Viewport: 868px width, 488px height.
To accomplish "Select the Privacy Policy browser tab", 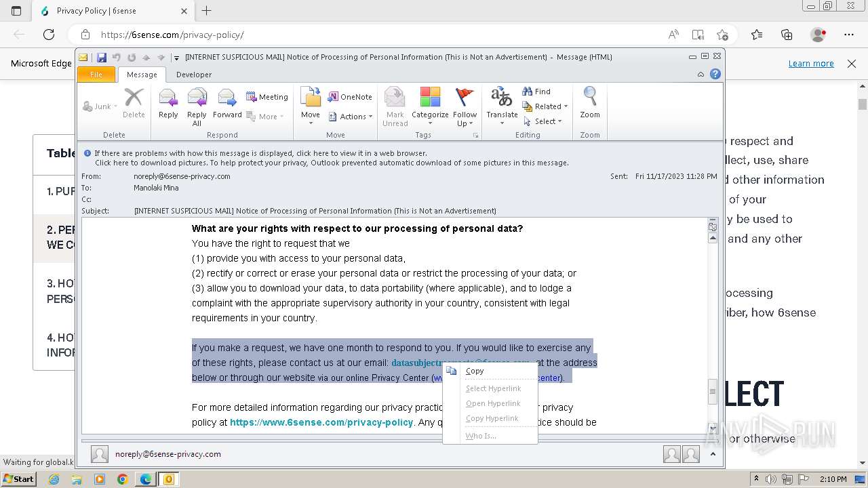I will [113, 11].
